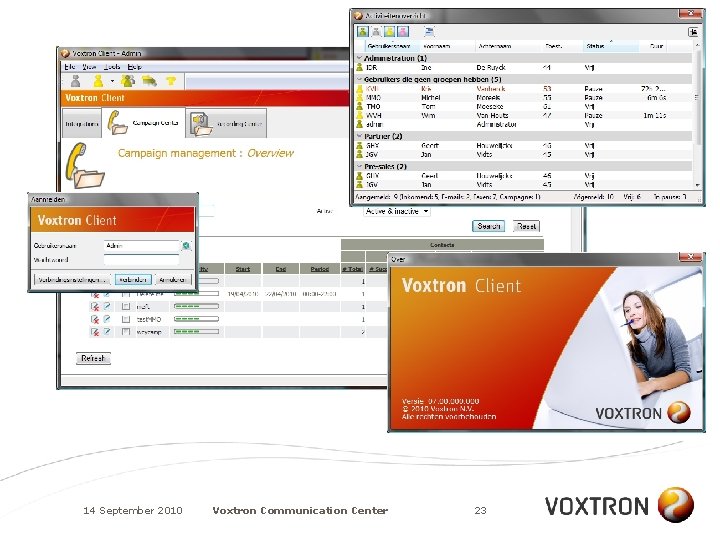Click the Wachtwoord password field
The height and width of the screenshot is (540, 720).
(x=141, y=260)
